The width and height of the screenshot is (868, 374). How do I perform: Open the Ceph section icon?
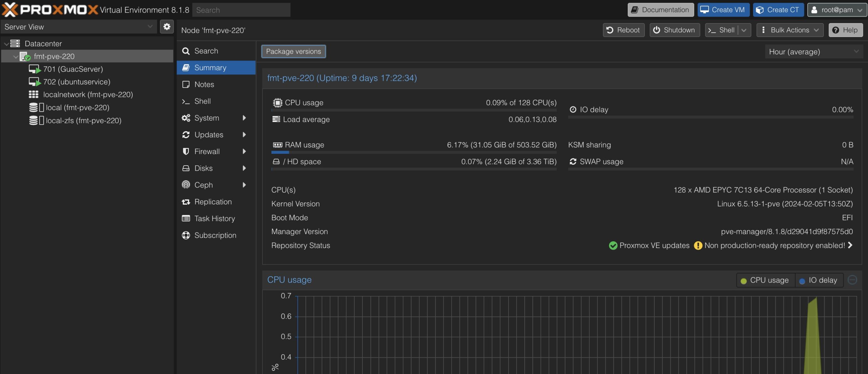pyautogui.click(x=186, y=185)
